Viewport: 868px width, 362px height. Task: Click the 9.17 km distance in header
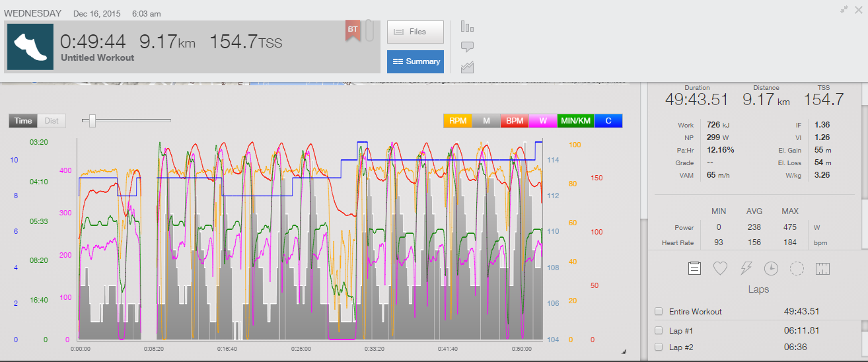coord(167,42)
